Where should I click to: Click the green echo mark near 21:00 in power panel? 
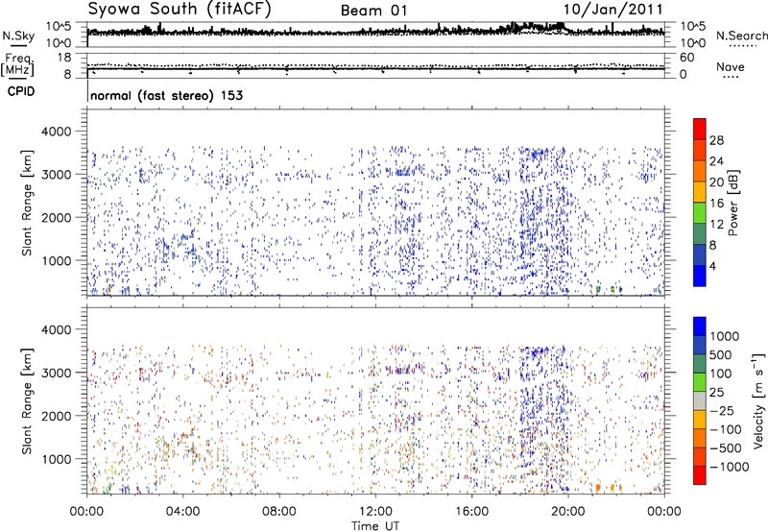click(598, 289)
